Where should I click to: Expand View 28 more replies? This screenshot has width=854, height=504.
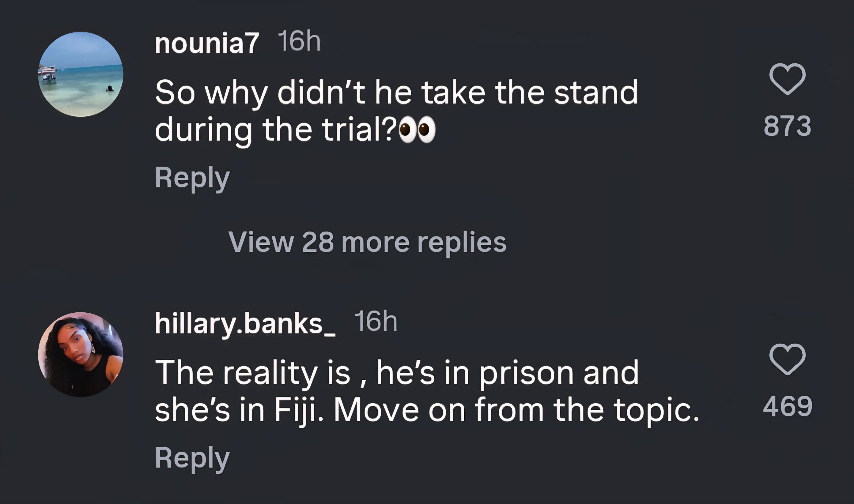click(x=367, y=242)
